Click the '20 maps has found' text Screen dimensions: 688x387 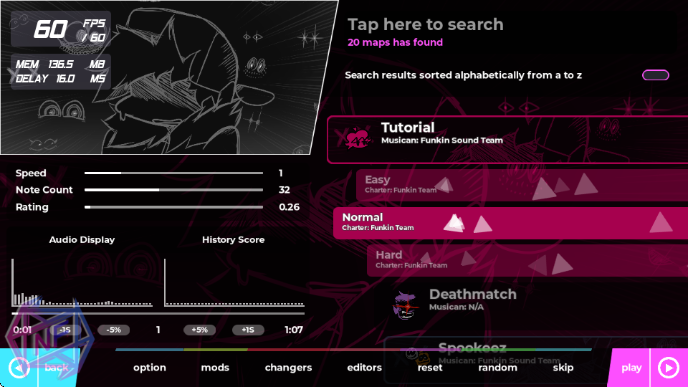[395, 43]
